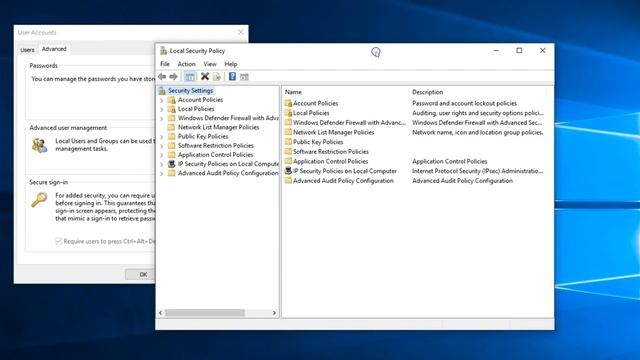This screenshot has height=360, width=640.
Task: Expand Public Key Policies in the tree
Action: pyautogui.click(x=162, y=137)
